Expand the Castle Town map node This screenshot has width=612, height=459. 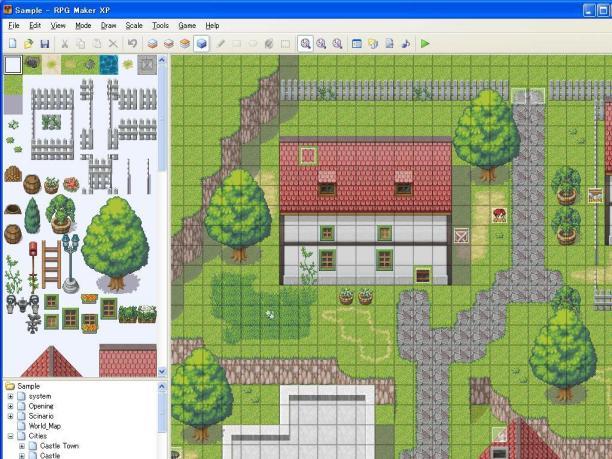tap(21, 446)
